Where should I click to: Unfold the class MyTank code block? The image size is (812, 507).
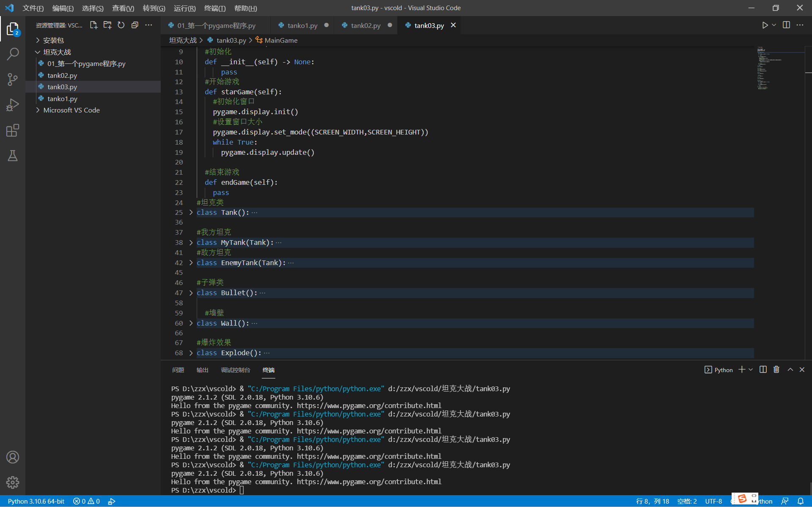click(191, 242)
